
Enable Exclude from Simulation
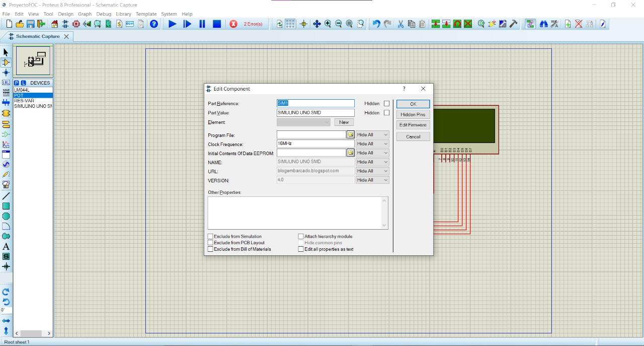(x=210, y=236)
